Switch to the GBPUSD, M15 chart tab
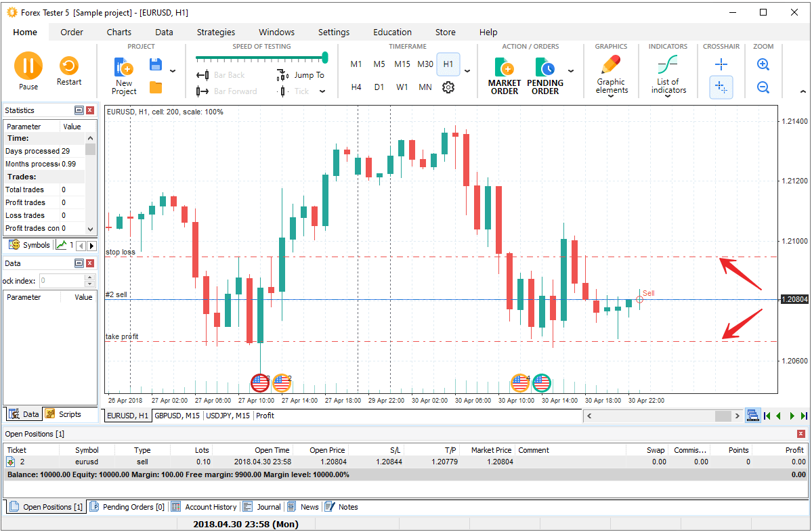 pyautogui.click(x=177, y=416)
